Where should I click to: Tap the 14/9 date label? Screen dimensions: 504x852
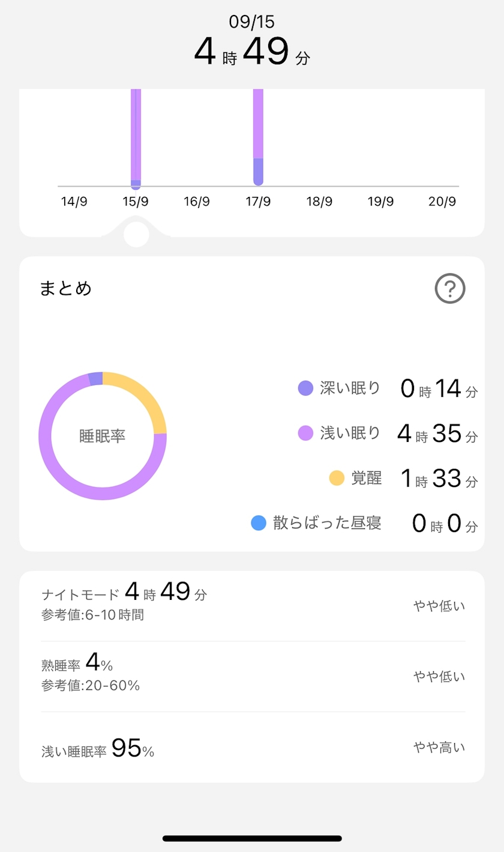pos(74,202)
